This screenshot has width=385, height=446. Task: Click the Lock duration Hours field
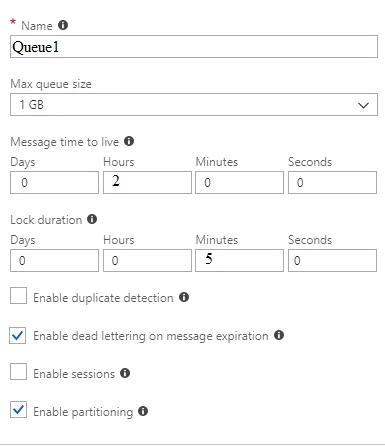(147, 260)
